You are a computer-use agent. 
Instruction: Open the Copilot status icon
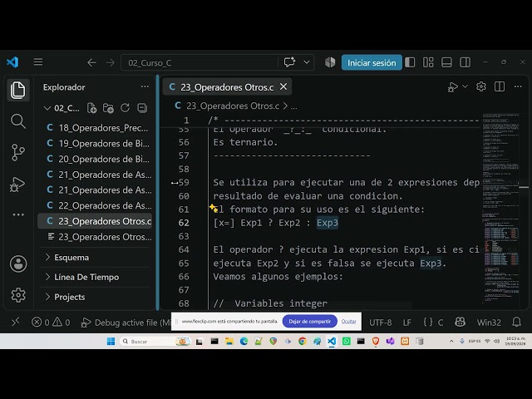460,322
